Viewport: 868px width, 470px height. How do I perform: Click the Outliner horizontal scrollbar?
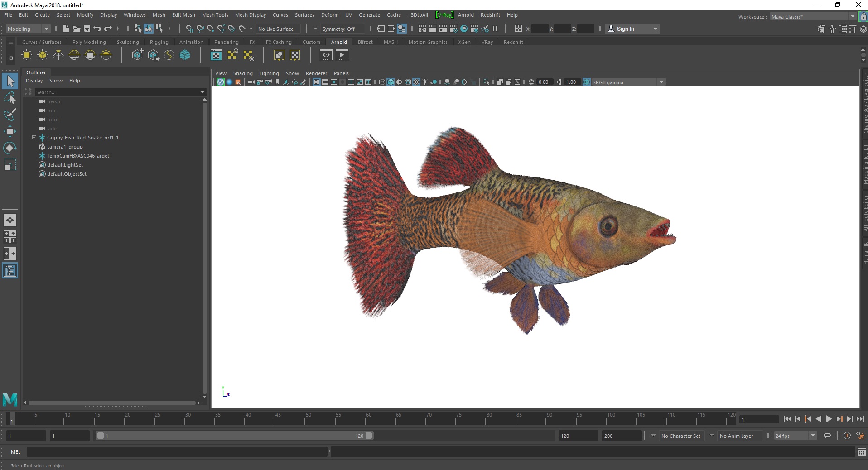point(112,403)
